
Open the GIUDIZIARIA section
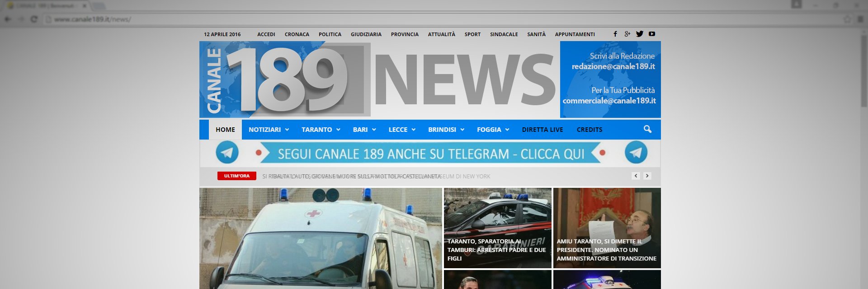click(366, 34)
